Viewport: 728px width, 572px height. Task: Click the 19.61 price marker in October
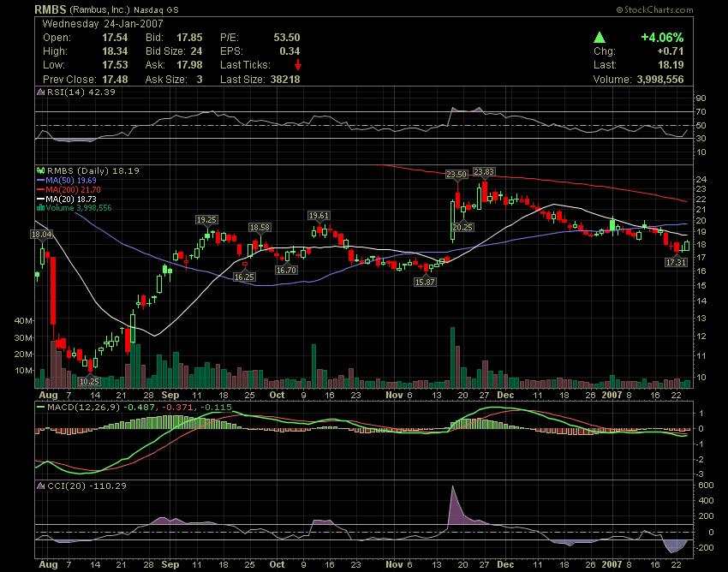319,216
